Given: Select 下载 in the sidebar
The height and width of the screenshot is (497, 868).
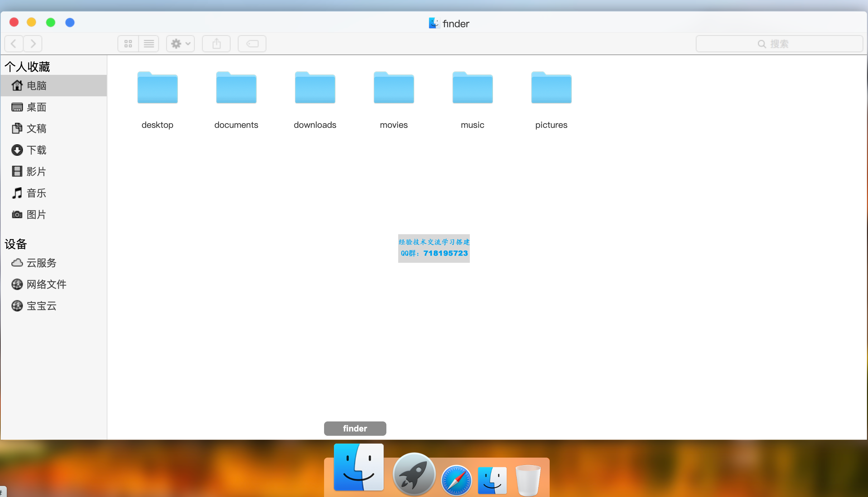Looking at the screenshot, I should pos(36,150).
